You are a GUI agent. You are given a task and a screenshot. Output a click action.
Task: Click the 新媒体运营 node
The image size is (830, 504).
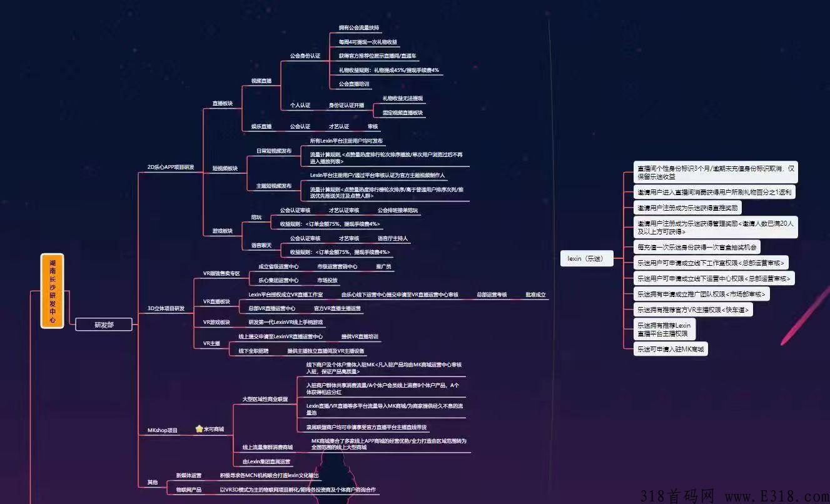point(188,475)
